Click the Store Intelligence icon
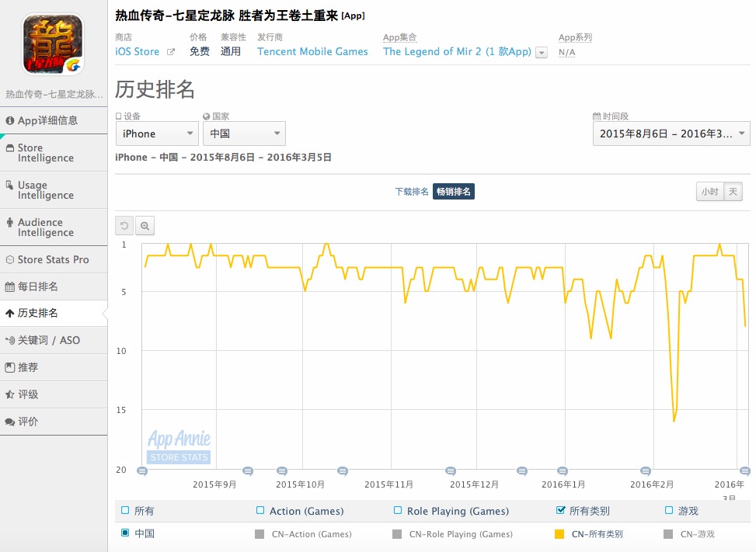This screenshot has height=552, width=756. (x=9, y=148)
